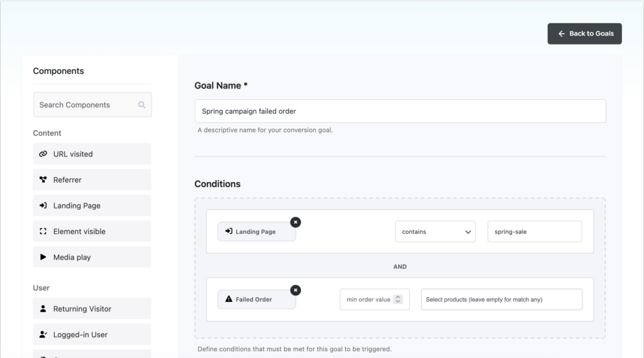Screen dimensions: 644x358
Task: Click the spring-sale value input
Action: tap(534, 232)
